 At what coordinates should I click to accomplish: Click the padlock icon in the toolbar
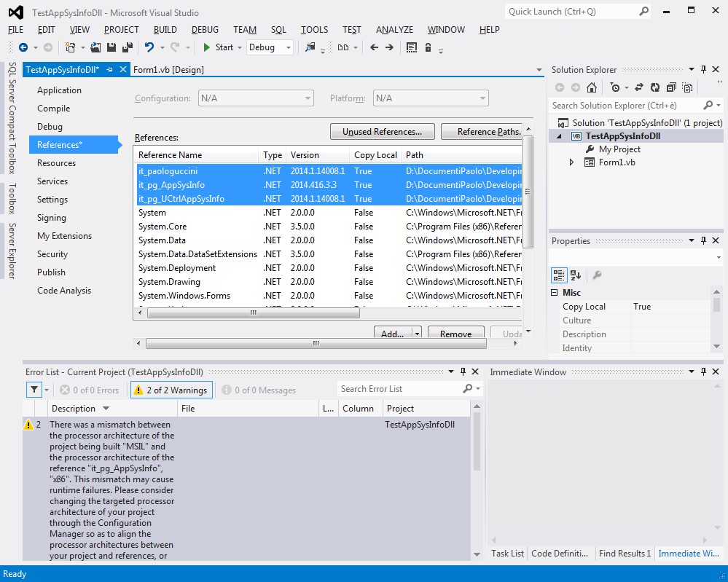click(x=428, y=47)
